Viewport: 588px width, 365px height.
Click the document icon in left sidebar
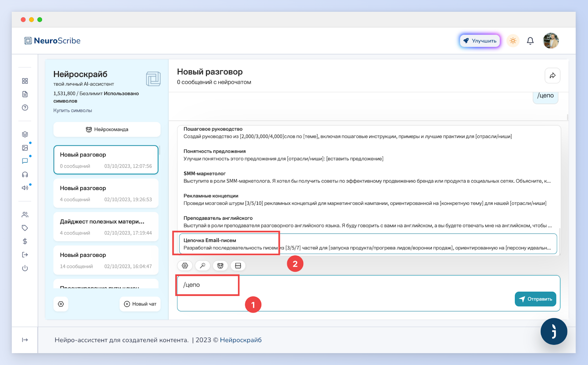[25, 94]
